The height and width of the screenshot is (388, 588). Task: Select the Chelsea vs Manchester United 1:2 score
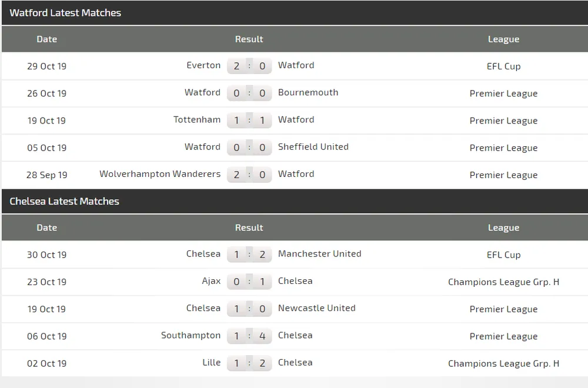coord(249,255)
